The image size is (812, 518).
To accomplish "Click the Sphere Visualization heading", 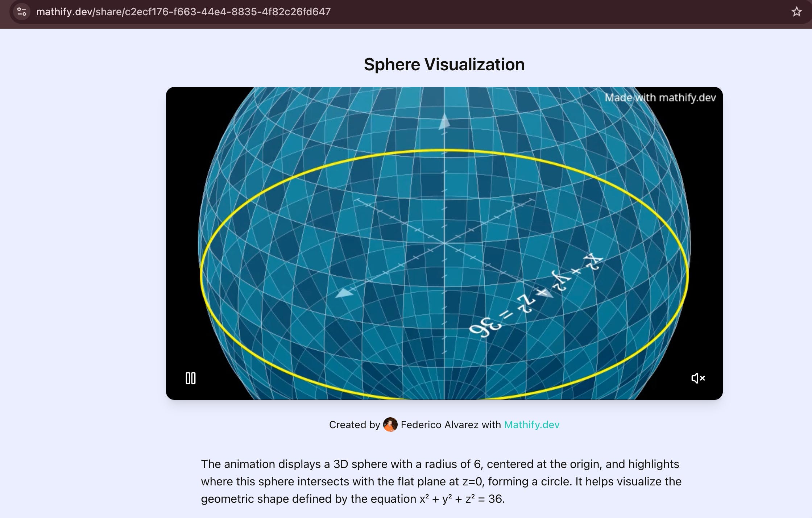I will coord(444,64).
